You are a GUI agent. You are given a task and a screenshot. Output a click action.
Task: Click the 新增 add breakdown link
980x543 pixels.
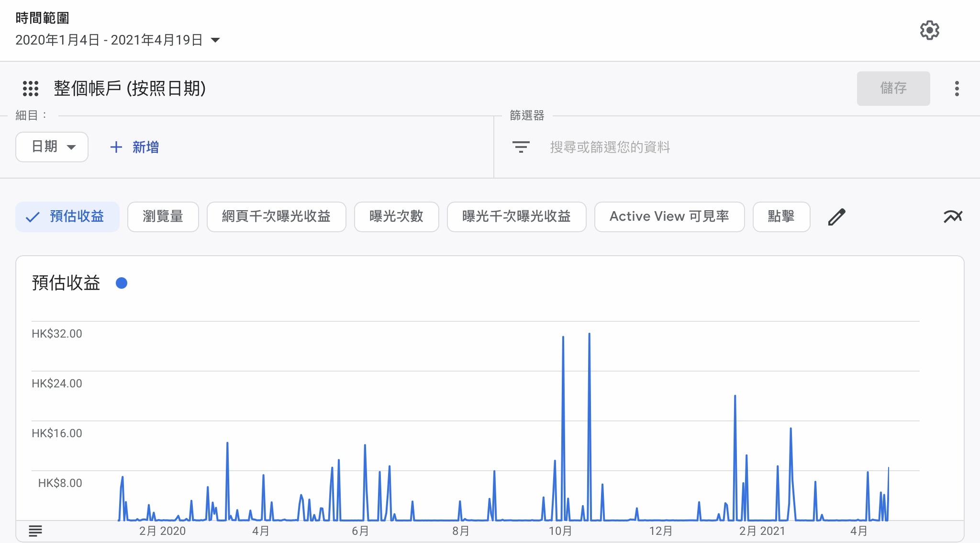[145, 147]
